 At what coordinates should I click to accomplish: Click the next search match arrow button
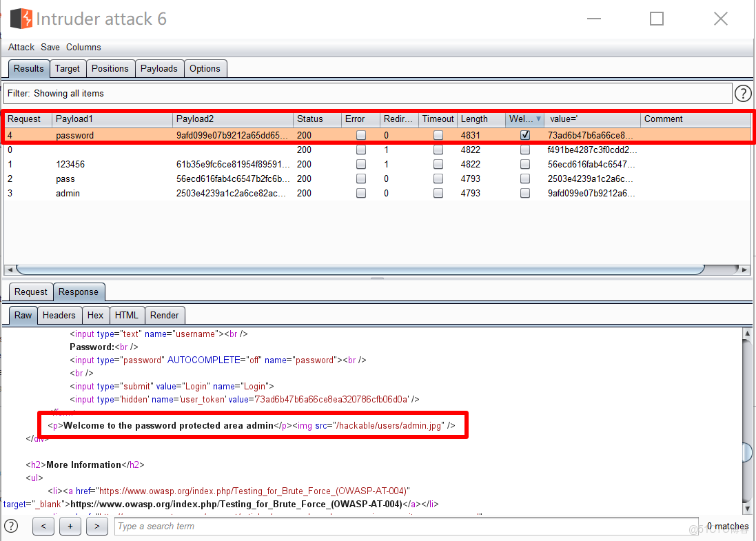click(x=96, y=526)
